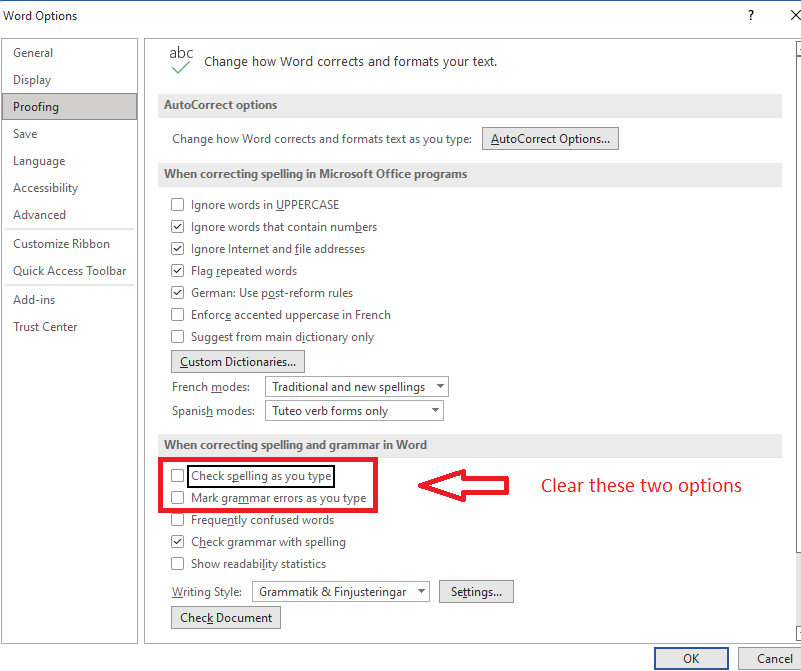
Task: Enable Ignore words in UPPERCASE
Action: click(178, 205)
